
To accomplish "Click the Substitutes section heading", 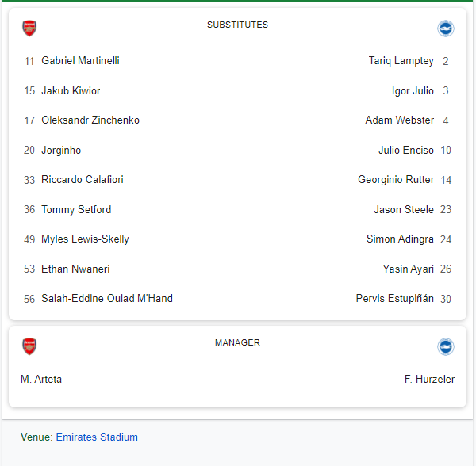I will pos(237,25).
